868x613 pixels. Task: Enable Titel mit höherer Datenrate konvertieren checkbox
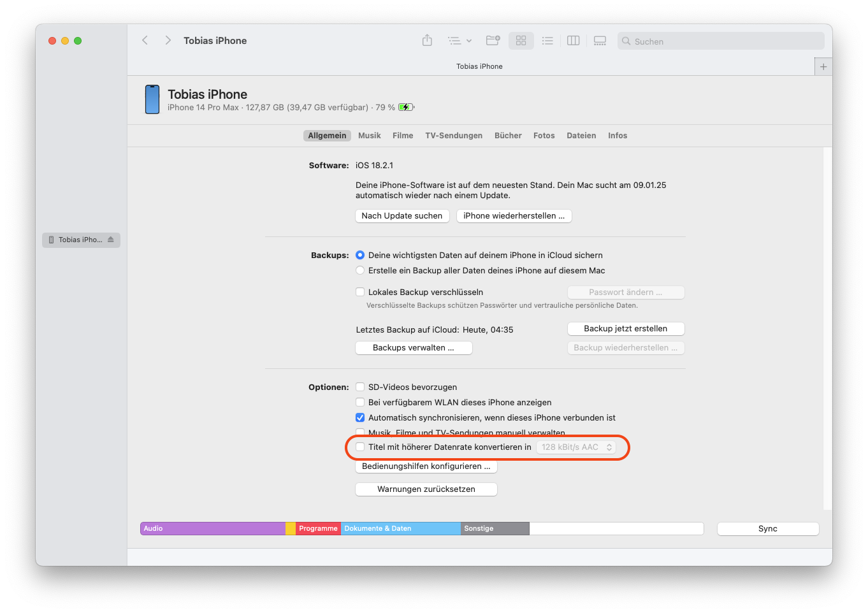[360, 447]
